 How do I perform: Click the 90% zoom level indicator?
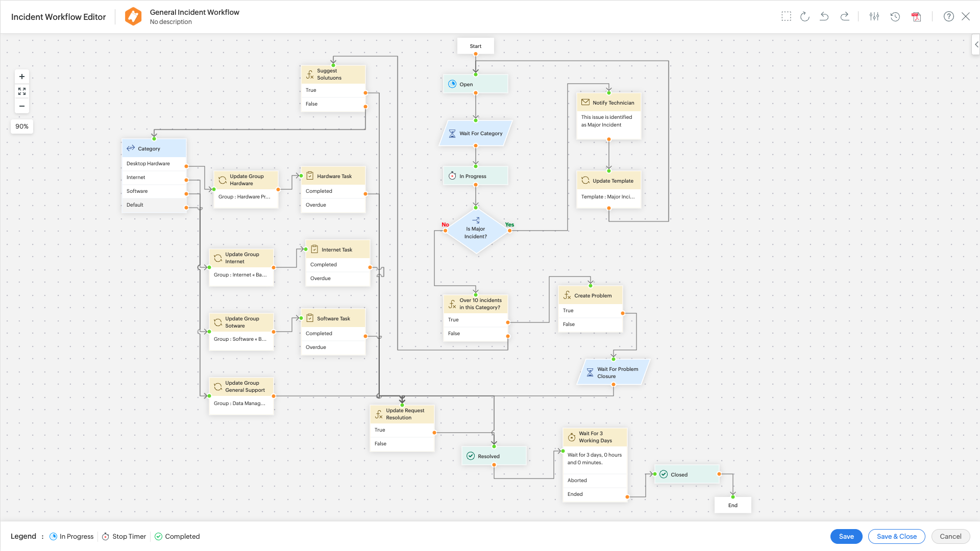pos(21,126)
